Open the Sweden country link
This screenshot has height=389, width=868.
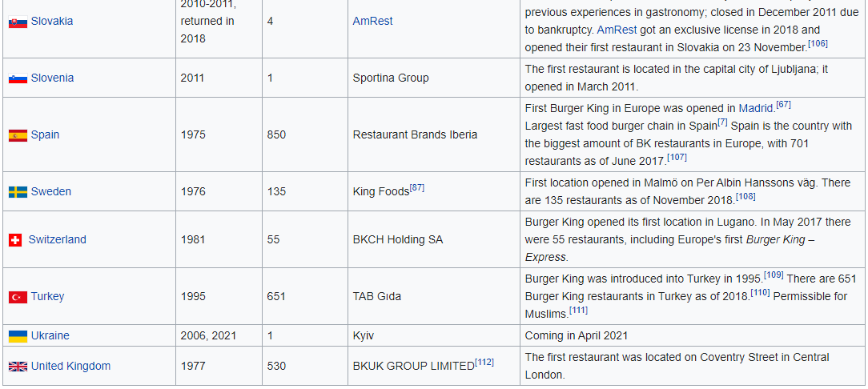click(50, 192)
